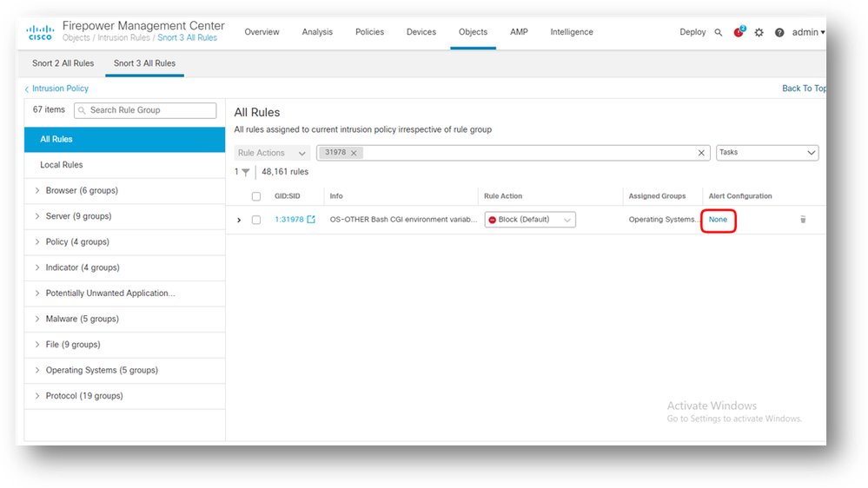
Task: Click the GID:SID column header
Action: click(288, 196)
